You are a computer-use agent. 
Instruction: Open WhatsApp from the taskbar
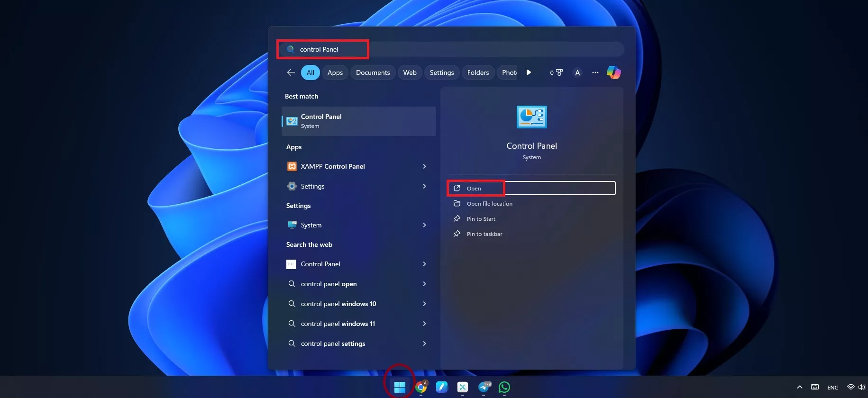click(504, 387)
